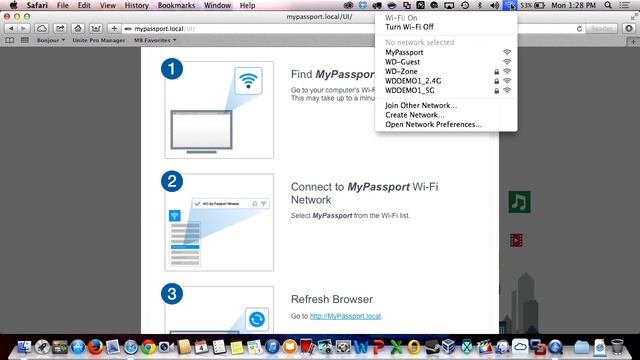The height and width of the screenshot is (360, 640).
Task: Open the Help menu
Action: [247, 5]
